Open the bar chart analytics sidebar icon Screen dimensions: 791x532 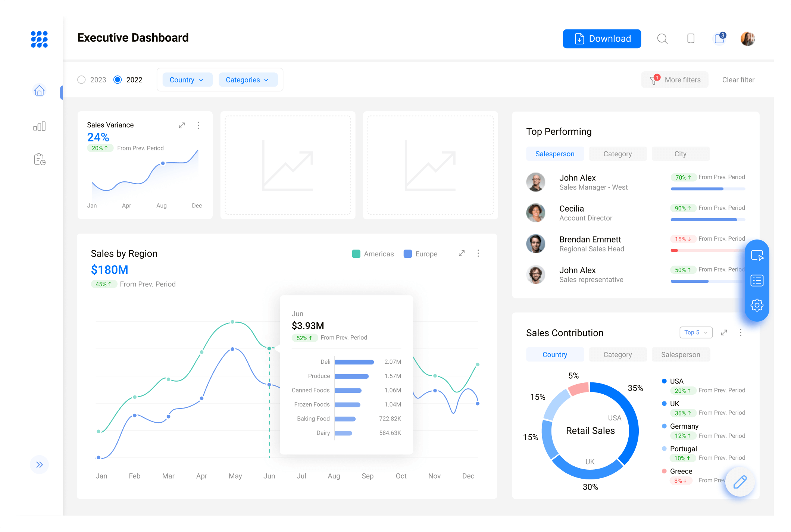coord(39,126)
